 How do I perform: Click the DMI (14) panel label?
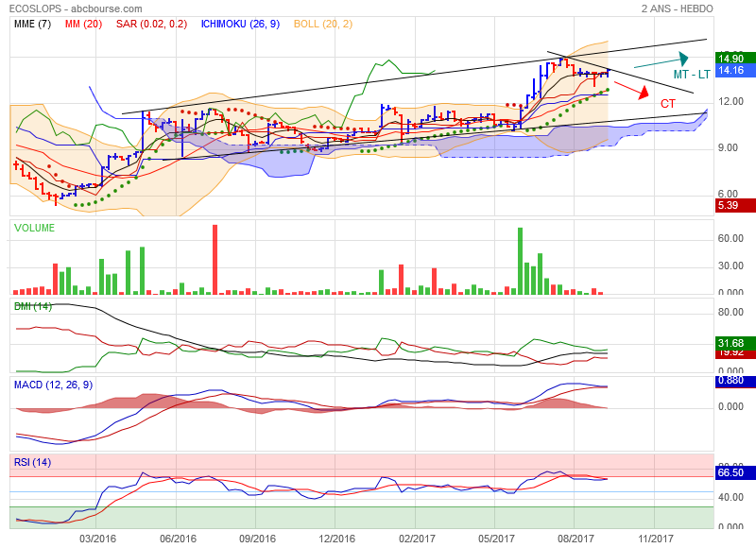[x=33, y=306]
